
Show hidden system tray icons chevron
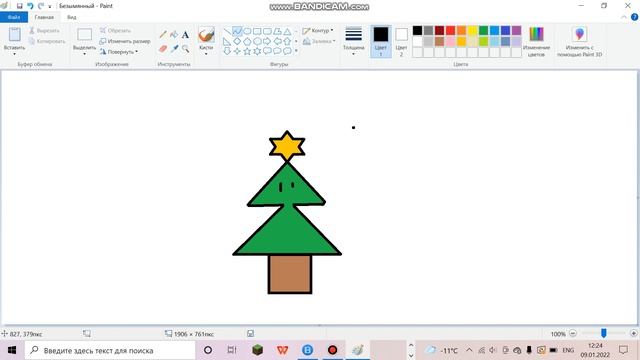[469, 350]
